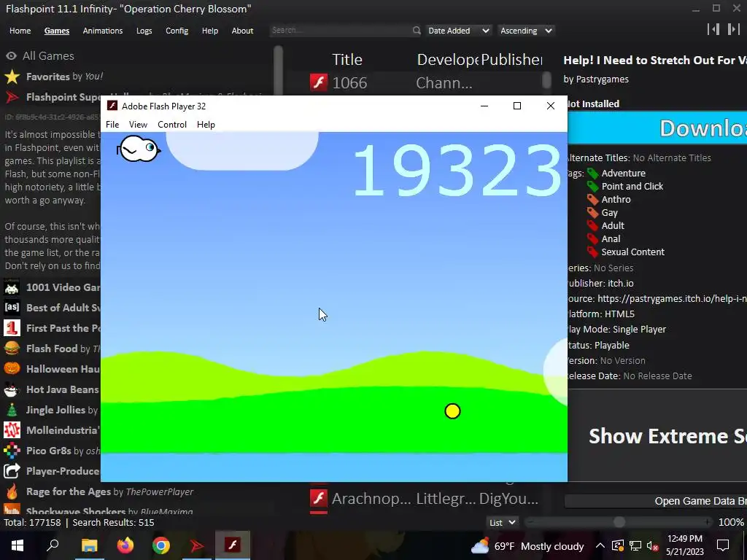Screen dimensions: 747x560
Task: Open the Molleindustria playlist icon
Action: click(12, 430)
